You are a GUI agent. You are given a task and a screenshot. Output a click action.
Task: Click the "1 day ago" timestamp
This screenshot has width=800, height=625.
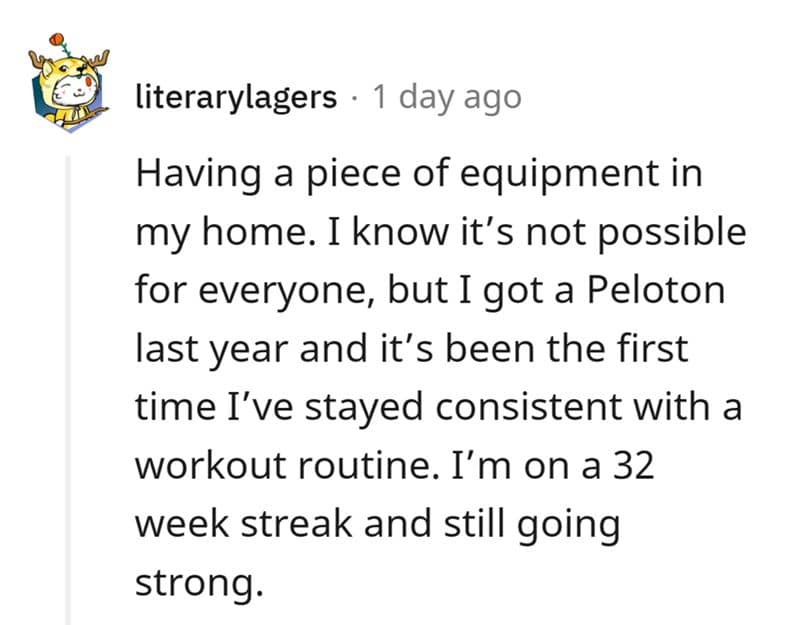(446, 97)
